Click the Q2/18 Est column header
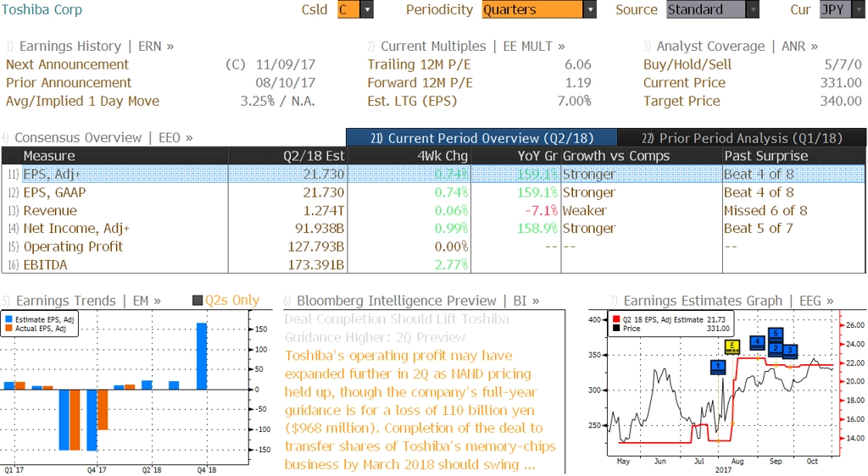868x476 pixels. [288, 156]
